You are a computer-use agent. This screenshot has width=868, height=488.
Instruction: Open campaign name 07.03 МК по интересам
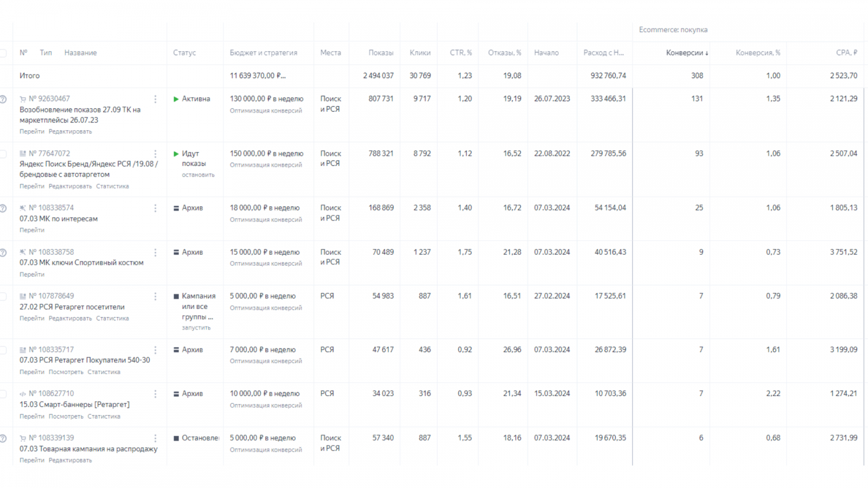pyautogui.click(x=59, y=219)
